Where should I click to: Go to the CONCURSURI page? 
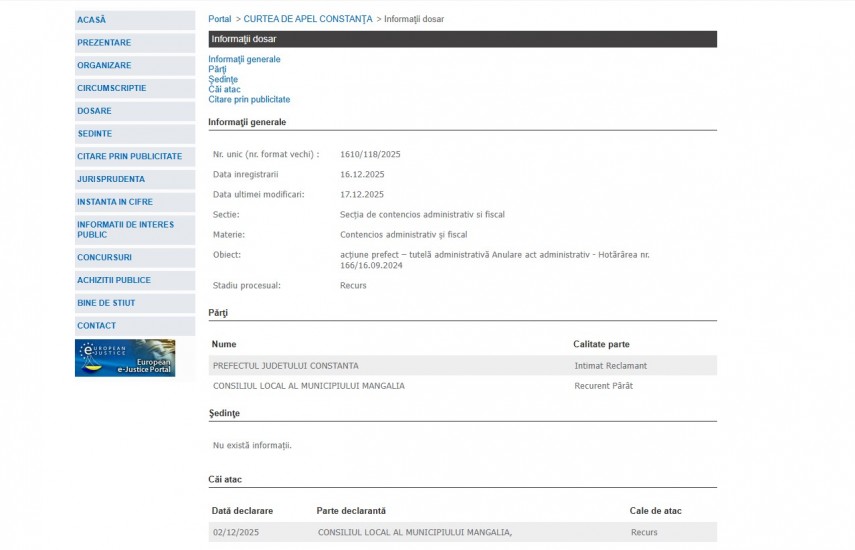pos(105,258)
